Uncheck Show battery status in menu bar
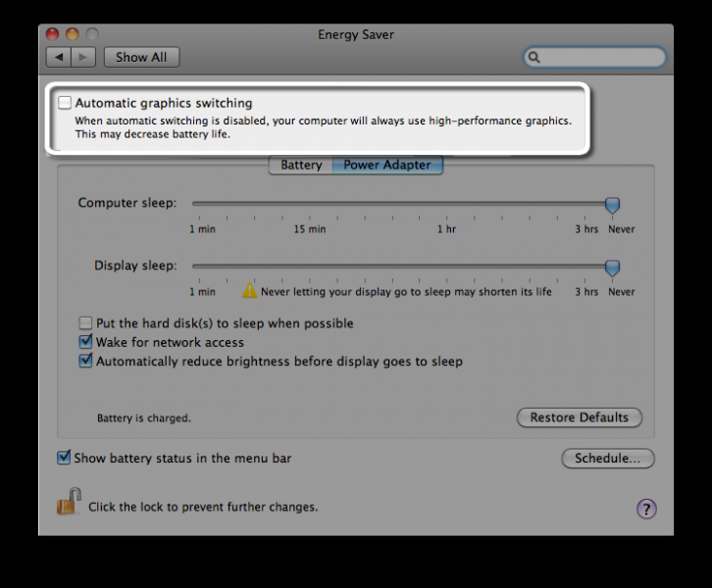 pos(64,458)
